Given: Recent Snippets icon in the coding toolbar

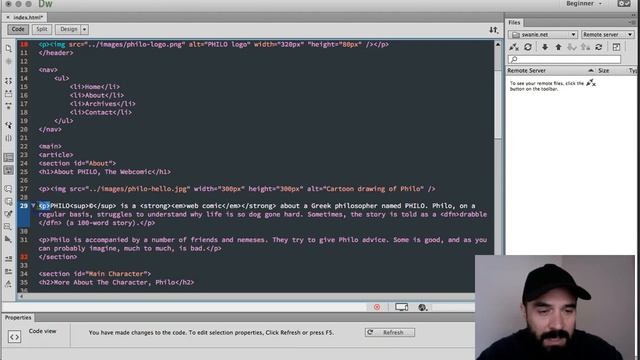Looking at the screenshot, I should 8,227.
